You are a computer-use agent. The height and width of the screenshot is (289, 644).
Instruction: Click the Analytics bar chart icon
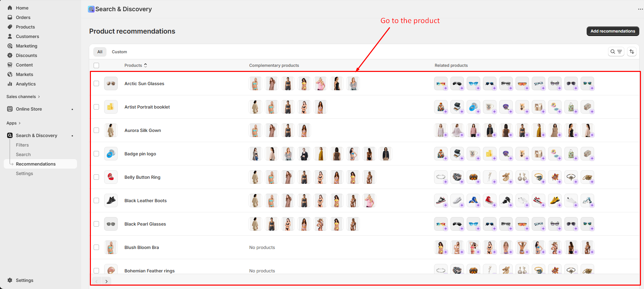click(x=10, y=84)
